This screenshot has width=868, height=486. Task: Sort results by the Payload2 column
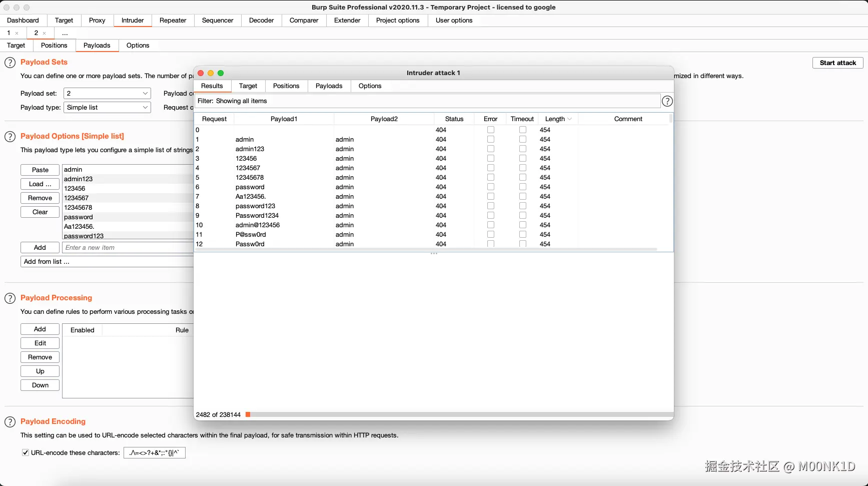(384, 119)
